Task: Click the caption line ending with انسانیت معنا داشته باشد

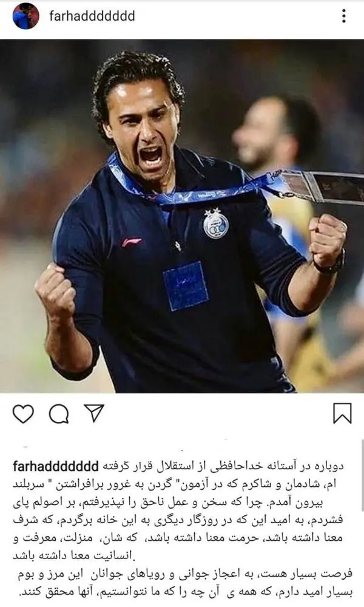Action: (73, 556)
